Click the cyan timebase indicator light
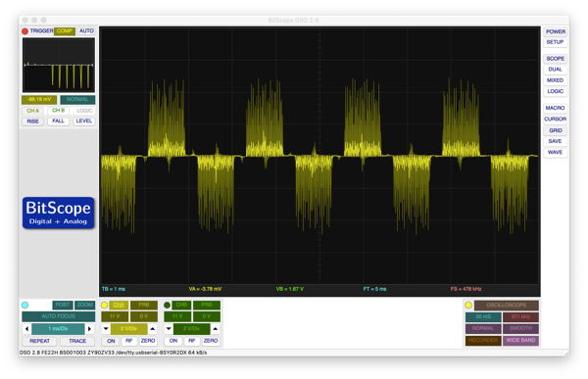The image size is (588, 379). pos(25,305)
